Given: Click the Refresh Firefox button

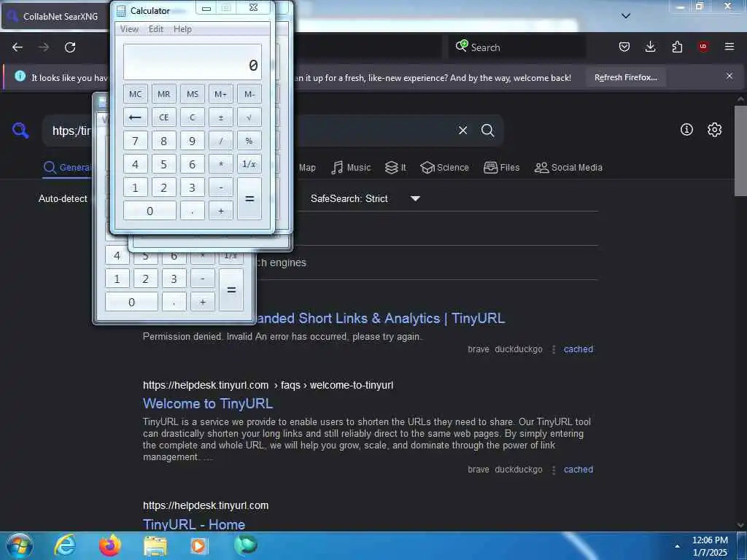Looking at the screenshot, I should tap(625, 77).
